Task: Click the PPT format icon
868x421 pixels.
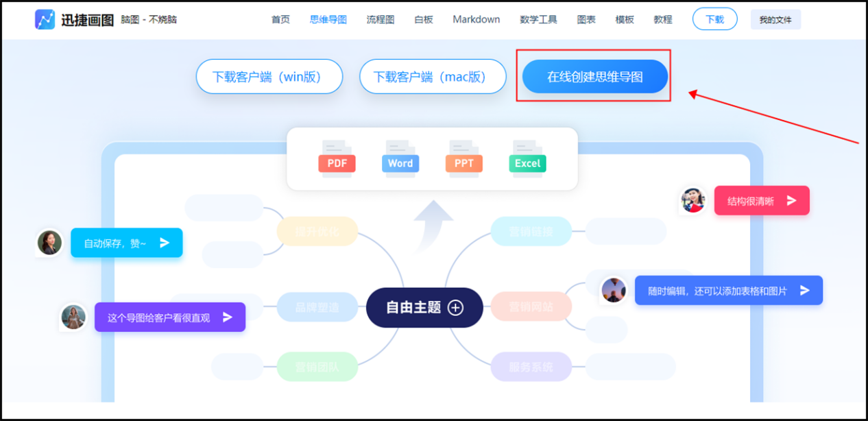Action: 464,161
